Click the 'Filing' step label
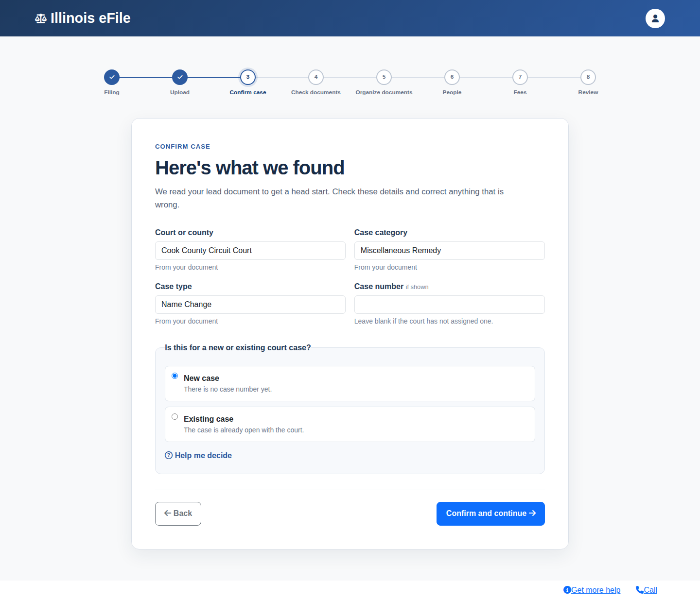700x600 pixels. pyautogui.click(x=112, y=92)
